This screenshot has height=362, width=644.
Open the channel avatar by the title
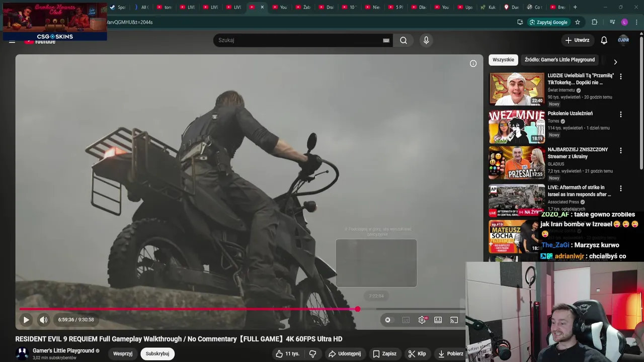click(x=22, y=353)
